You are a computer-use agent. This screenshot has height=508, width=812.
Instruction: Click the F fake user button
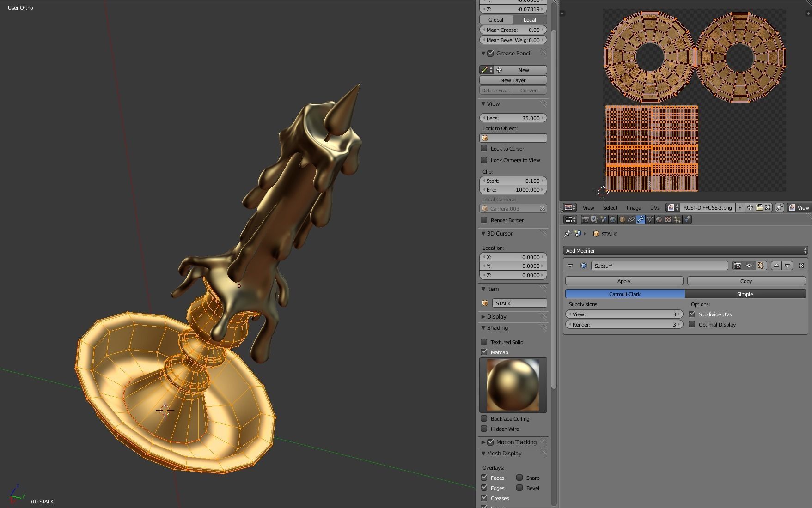tap(740, 207)
